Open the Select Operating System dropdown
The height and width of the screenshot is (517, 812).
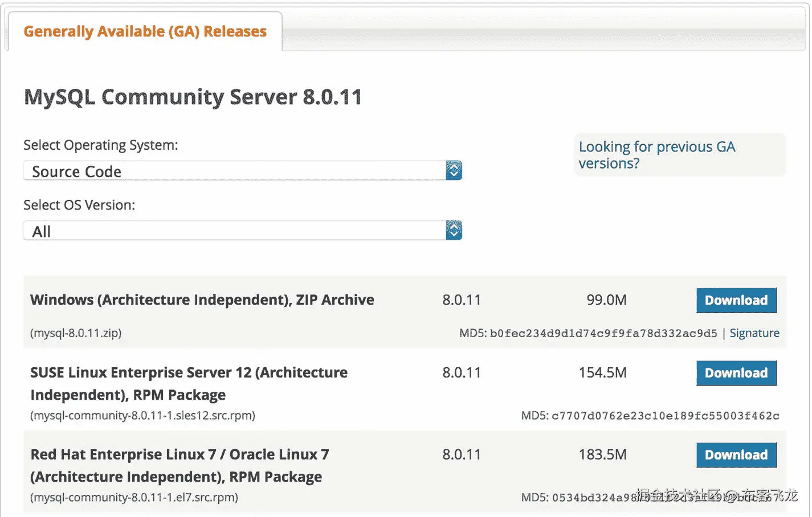234,171
